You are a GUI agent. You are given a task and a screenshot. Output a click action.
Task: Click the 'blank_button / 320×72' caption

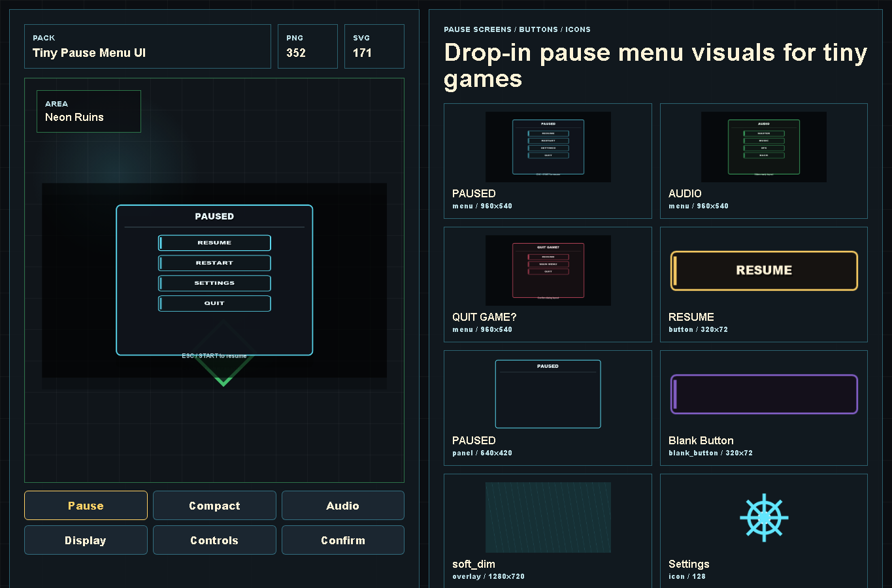[x=710, y=453]
